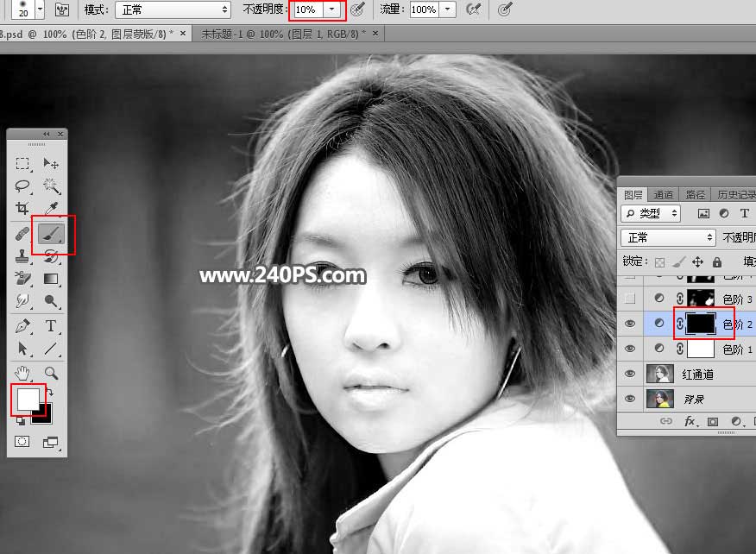The height and width of the screenshot is (554, 756).
Task: Select the Smudge tool
Action: click(x=22, y=301)
